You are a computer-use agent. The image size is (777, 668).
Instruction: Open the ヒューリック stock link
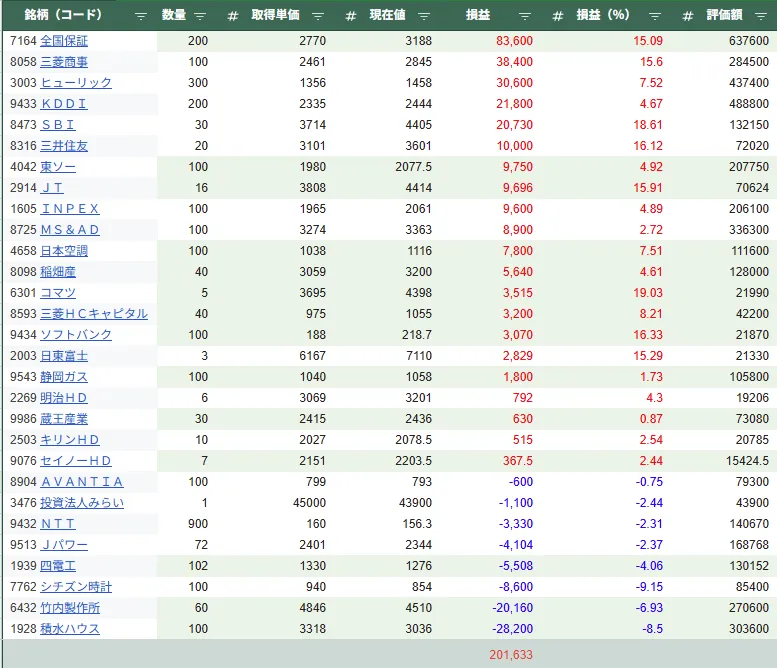pyautogui.click(x=76, y=83)
